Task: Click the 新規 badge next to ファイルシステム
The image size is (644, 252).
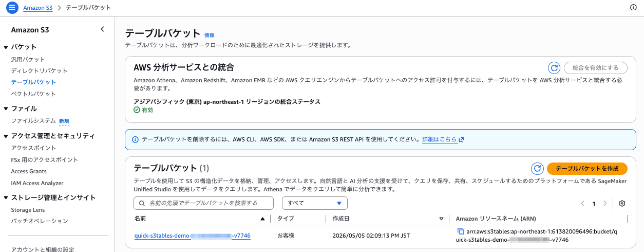Action: [x=64, y=121]
